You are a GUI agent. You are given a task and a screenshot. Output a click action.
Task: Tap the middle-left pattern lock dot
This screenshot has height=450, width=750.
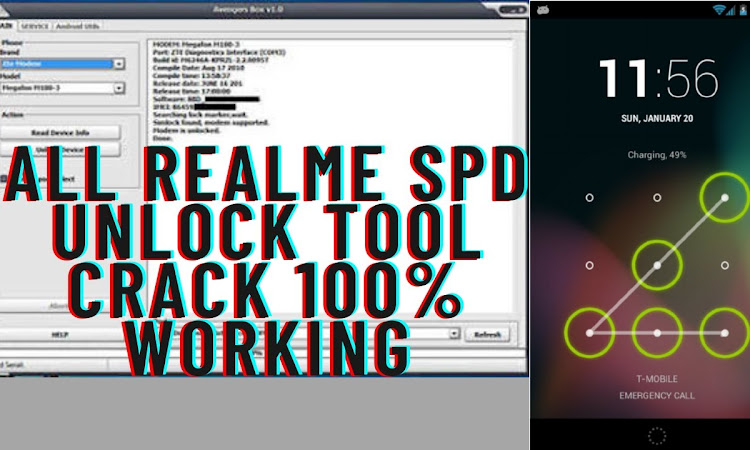click(x=589, y=265)
